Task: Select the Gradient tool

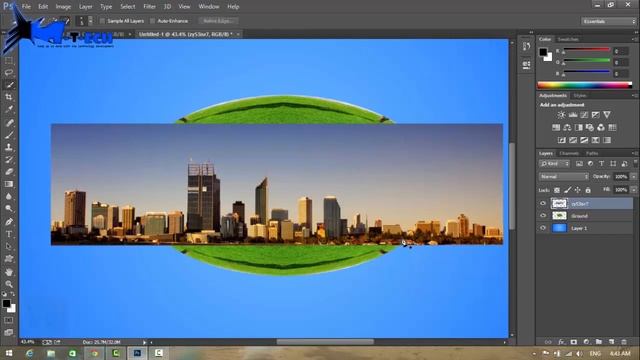Action: [9, 184]
